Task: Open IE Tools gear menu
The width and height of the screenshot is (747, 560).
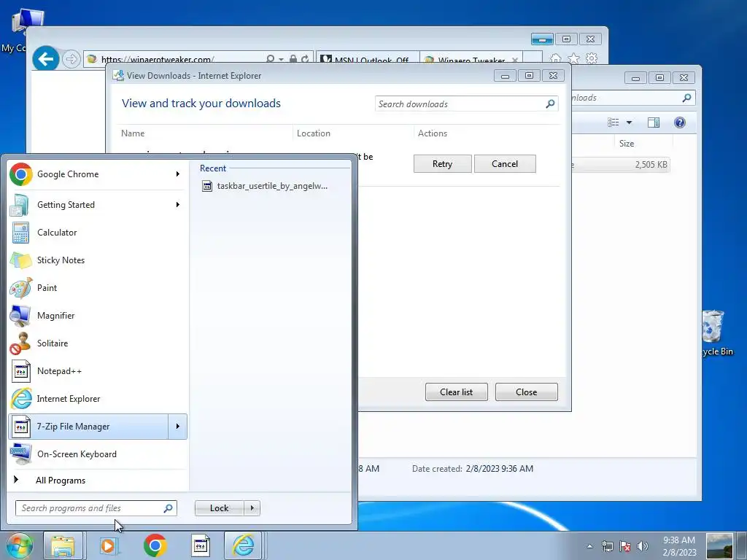Action: (592, 58)
